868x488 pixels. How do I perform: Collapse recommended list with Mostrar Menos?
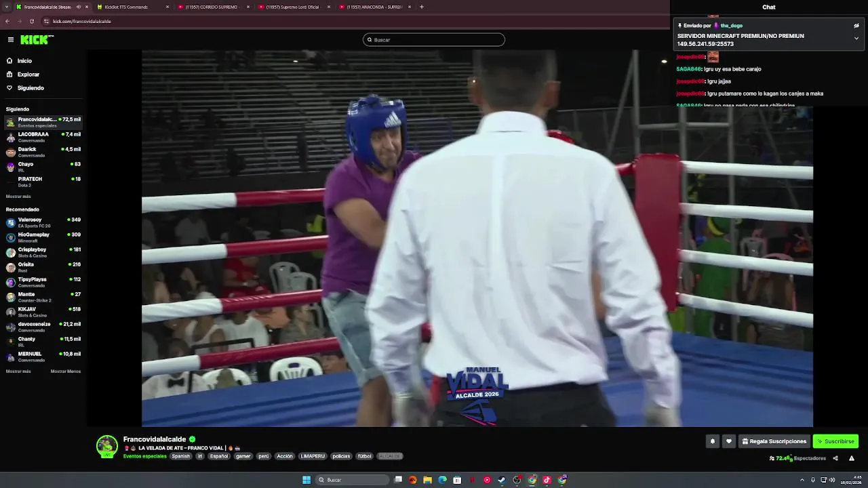[x=66, y=371]
